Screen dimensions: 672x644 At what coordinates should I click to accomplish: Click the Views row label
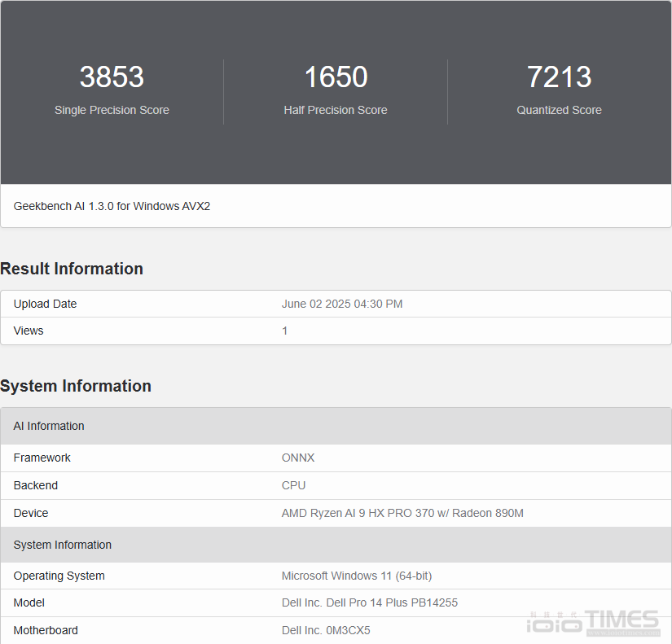pyautogui.click(x=29, y=331)
